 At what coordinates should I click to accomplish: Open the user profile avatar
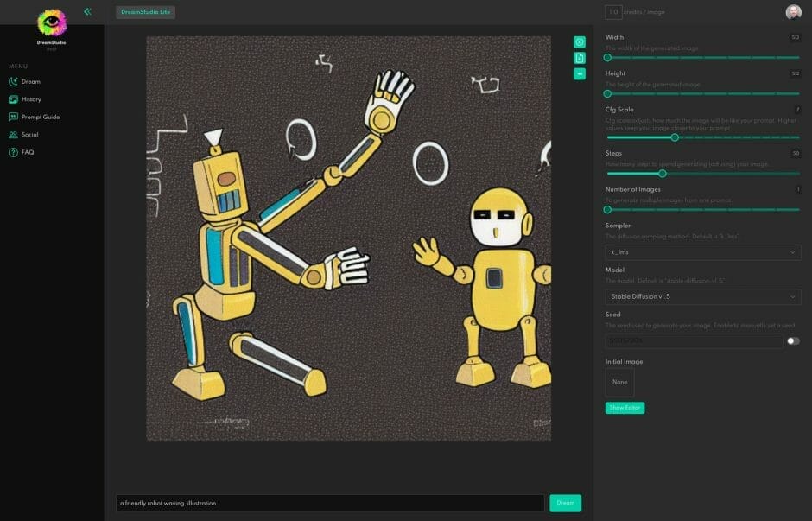pos(793,12)
